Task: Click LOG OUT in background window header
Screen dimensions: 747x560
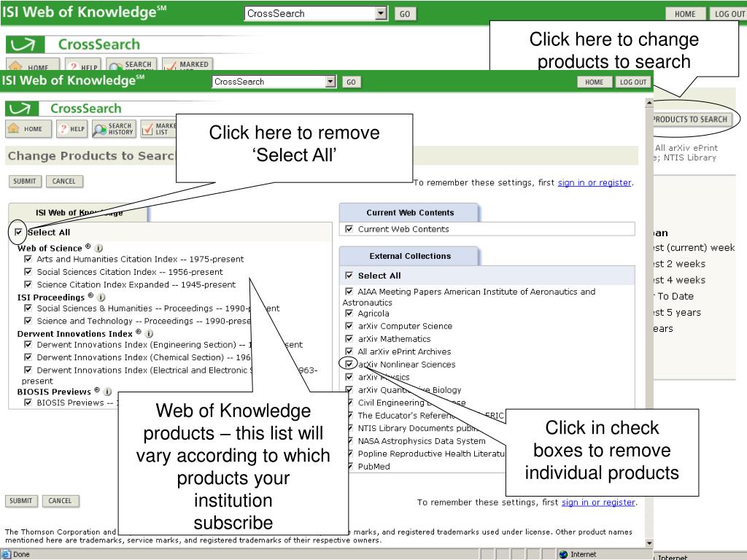Action: click(x=729, y=14)
